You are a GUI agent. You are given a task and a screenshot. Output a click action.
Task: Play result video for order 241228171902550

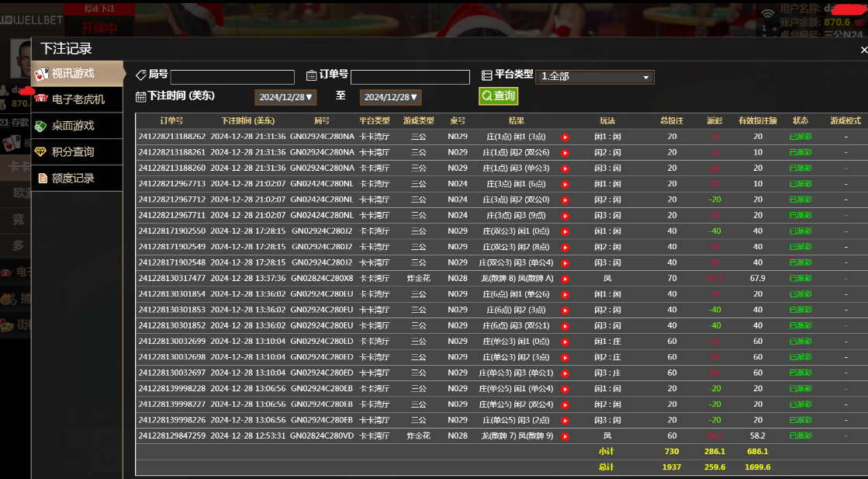point(565,231)
